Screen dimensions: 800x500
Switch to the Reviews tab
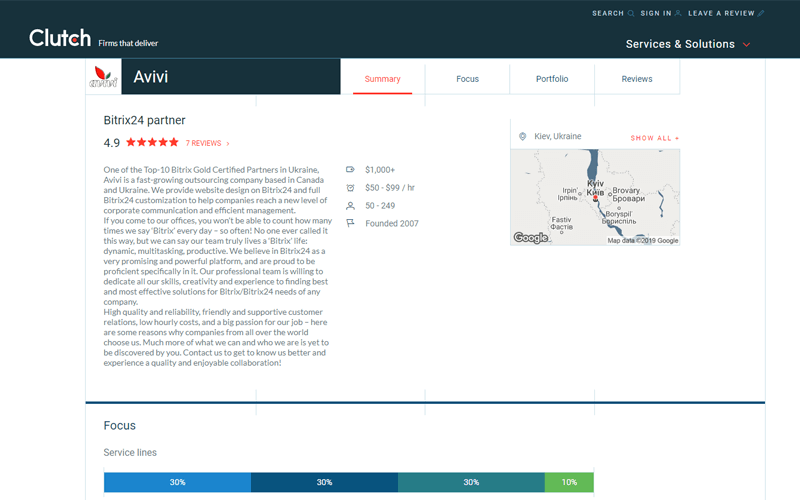pos(637,79)
